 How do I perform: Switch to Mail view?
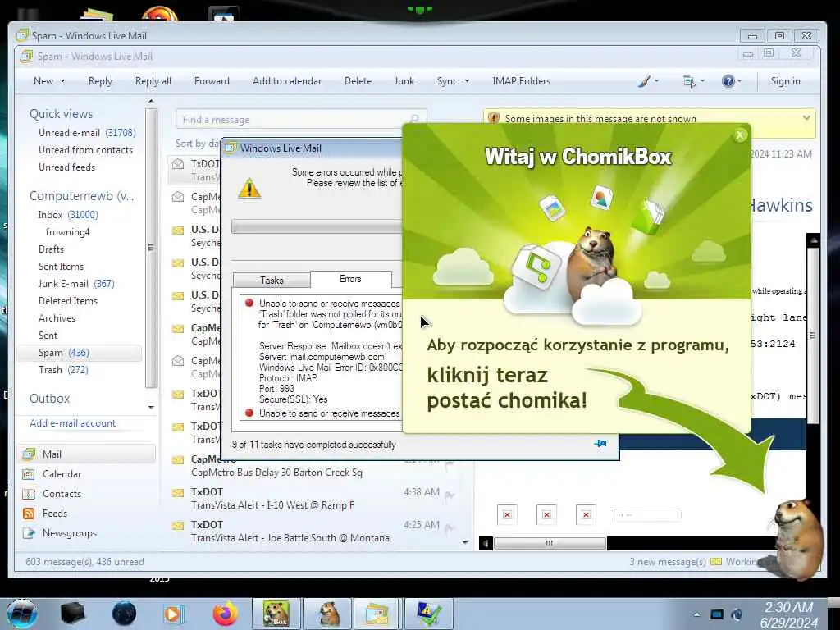(x=87, y=454)
